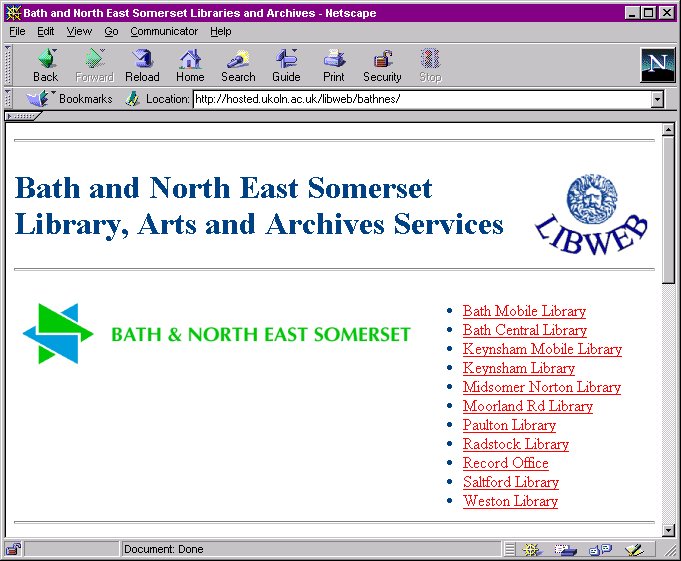The image size is (681, 561).
Task: Open the Radstock Library link
Action: (x=516, y=444)
